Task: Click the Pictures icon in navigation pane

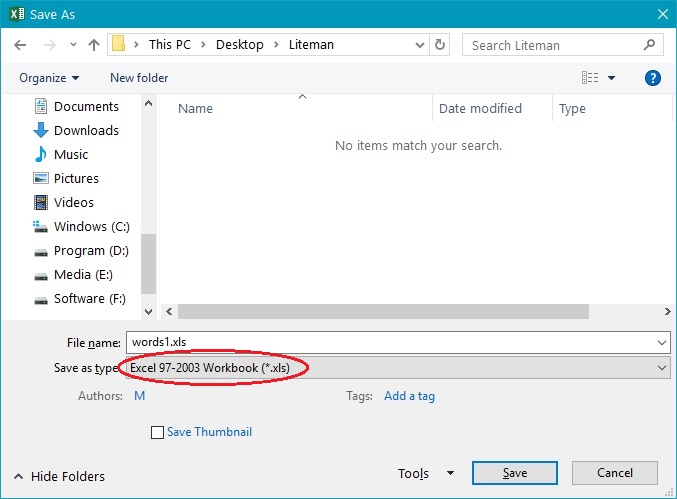Action: click(x=41, y=178)
